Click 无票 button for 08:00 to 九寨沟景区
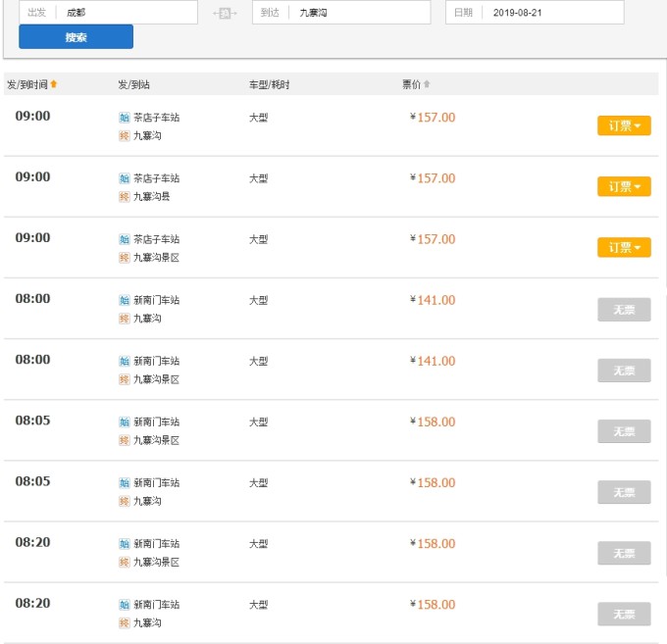This screenshot has width=667, height=644. click(x=624, y=371)
